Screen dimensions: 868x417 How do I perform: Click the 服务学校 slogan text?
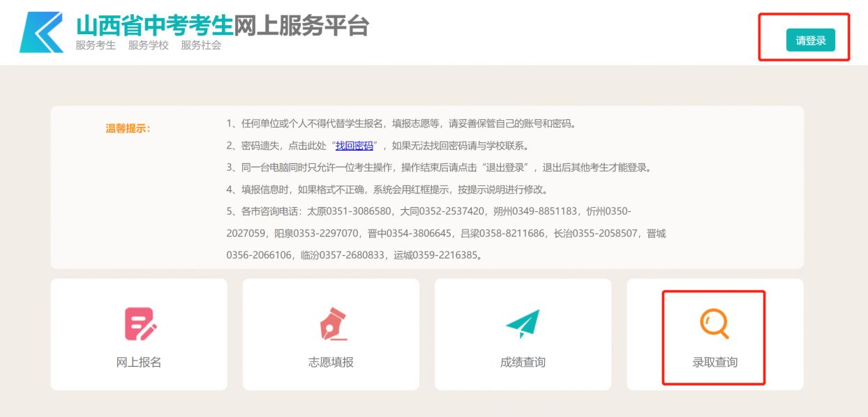[149, 46]
